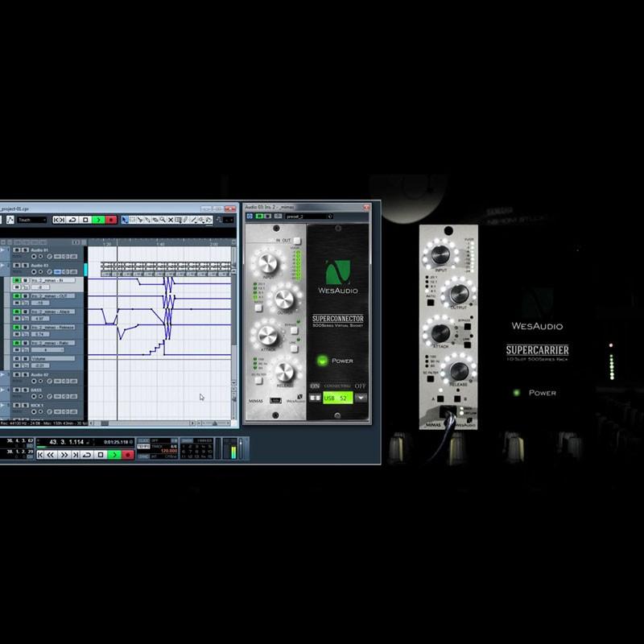Image resolution: width=644 pixels, height=644 pixels.
Task: Switch the SuperConnector connection to OFF
Action: click(360, 386)
